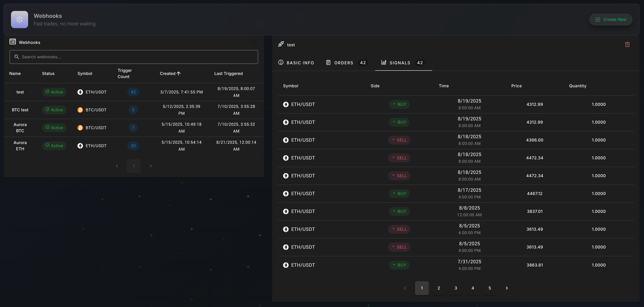644x307 pixels.
Task: Advance signals with the right pagination chevron
Action: tap(507, 288)
